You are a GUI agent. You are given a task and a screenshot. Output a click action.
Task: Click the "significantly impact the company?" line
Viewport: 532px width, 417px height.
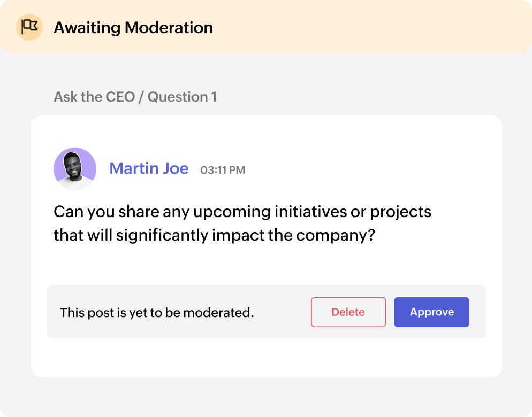[x=213, y=236]
